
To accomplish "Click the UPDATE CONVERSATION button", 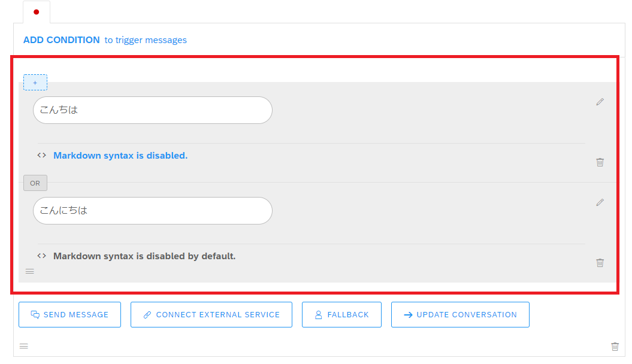I will coord(460,314).
